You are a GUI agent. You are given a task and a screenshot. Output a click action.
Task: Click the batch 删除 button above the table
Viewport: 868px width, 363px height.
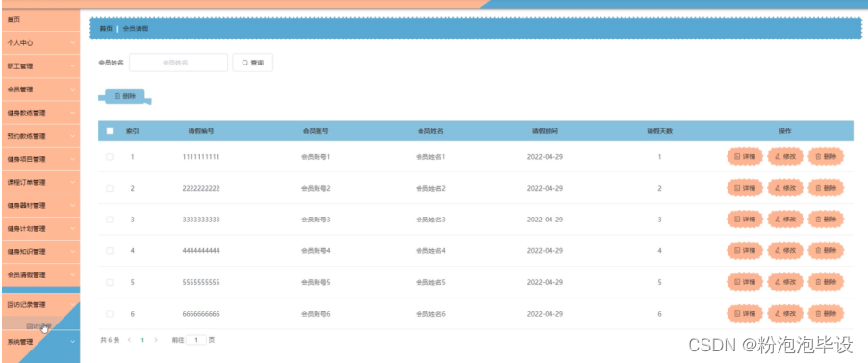pos(125,96)
